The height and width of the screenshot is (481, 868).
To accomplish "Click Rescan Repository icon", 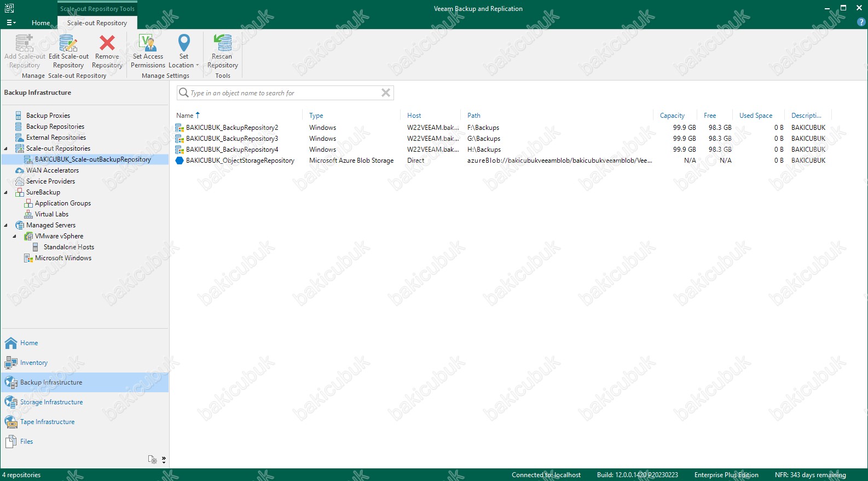I will [x=222, y=43].
